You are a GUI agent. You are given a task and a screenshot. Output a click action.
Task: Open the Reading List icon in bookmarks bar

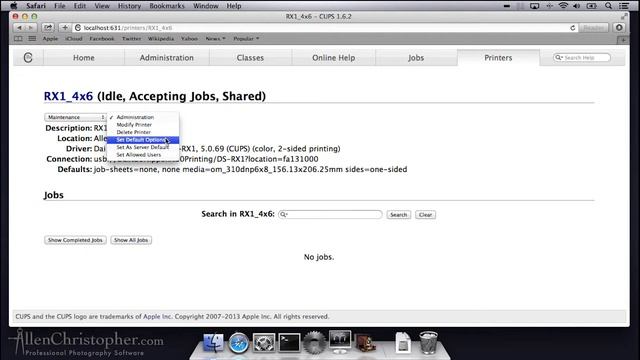[18, 39]
